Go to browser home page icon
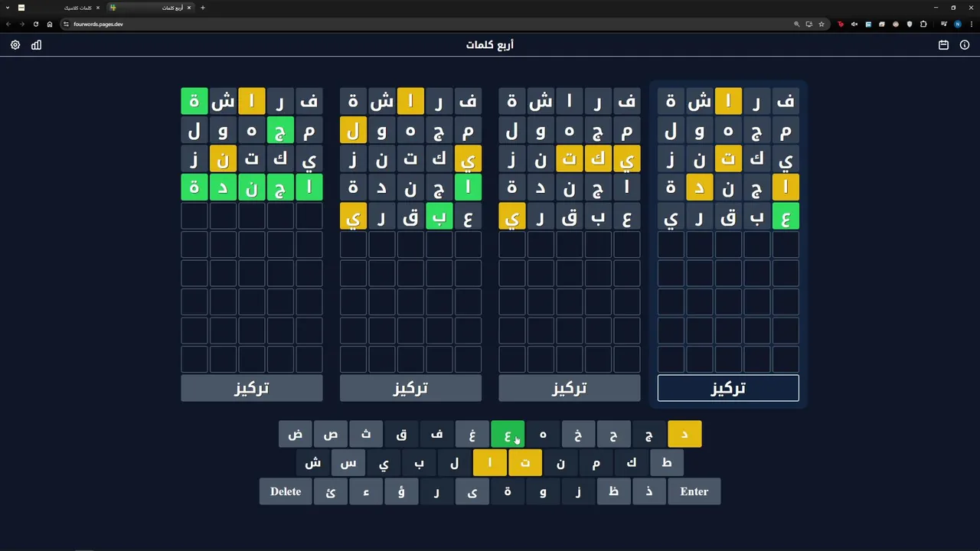 (50, 24)
